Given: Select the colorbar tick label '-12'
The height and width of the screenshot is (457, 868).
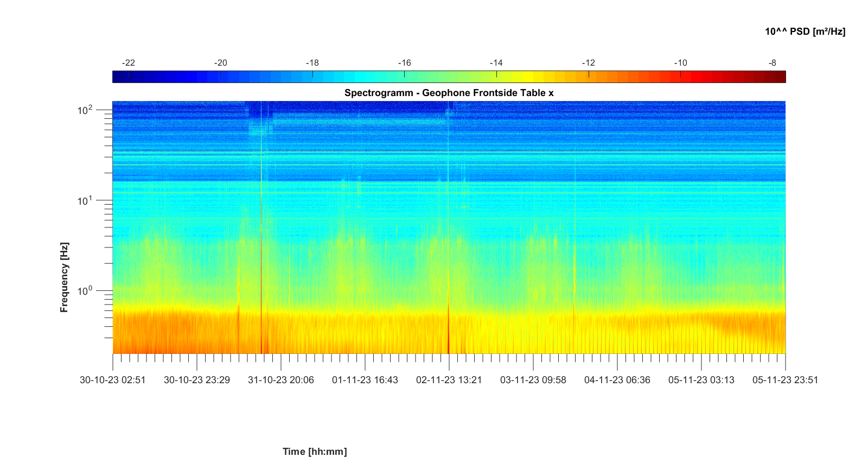Looking at the screenshot, I should 589,63.
